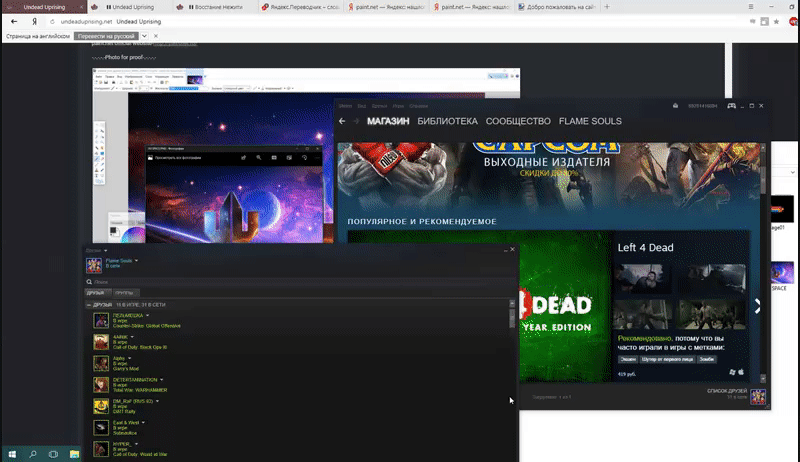Collapse the ДРУЗЬЯ friends group
800x462 pixels.
(x=89, y=305)
